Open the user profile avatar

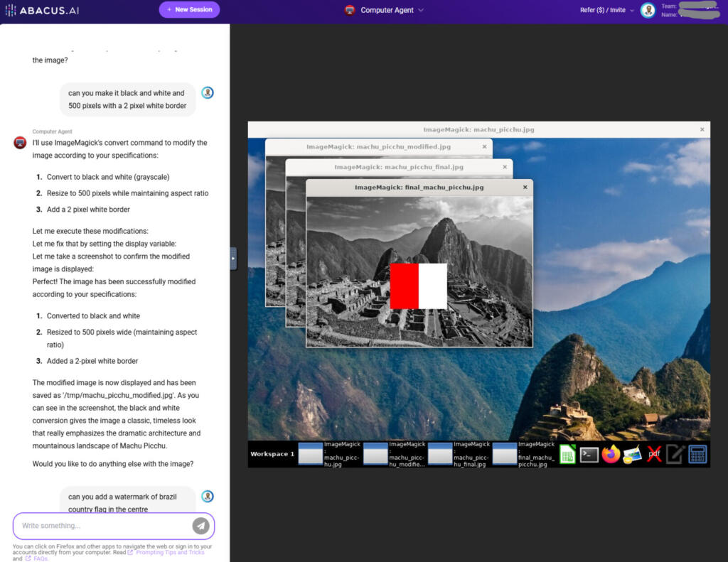pyautogui.click(x=648, y=11)
